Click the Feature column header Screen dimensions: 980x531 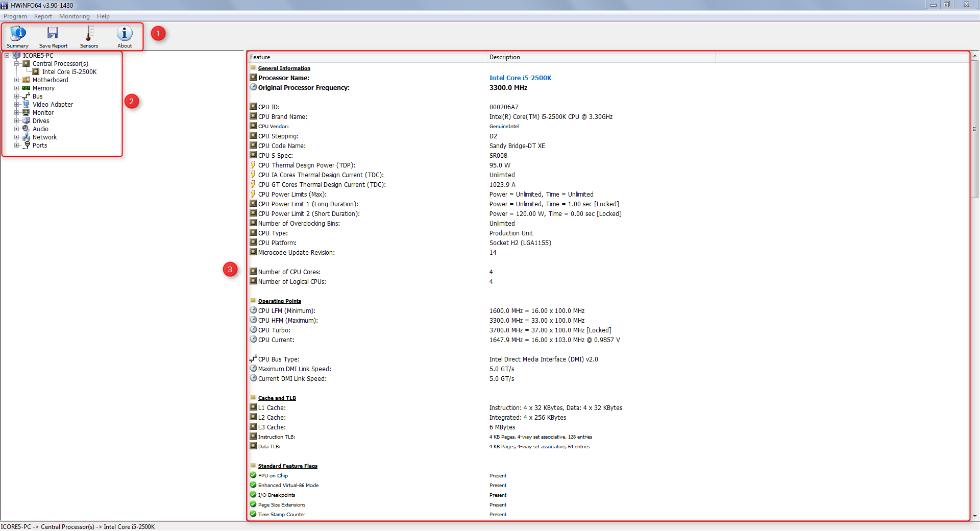[260, 57]
